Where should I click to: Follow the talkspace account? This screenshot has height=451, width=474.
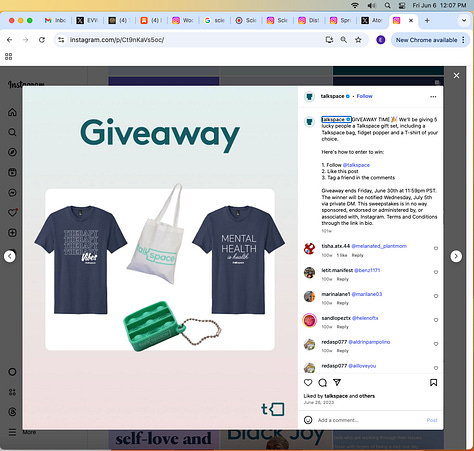(x=364, y=96)
